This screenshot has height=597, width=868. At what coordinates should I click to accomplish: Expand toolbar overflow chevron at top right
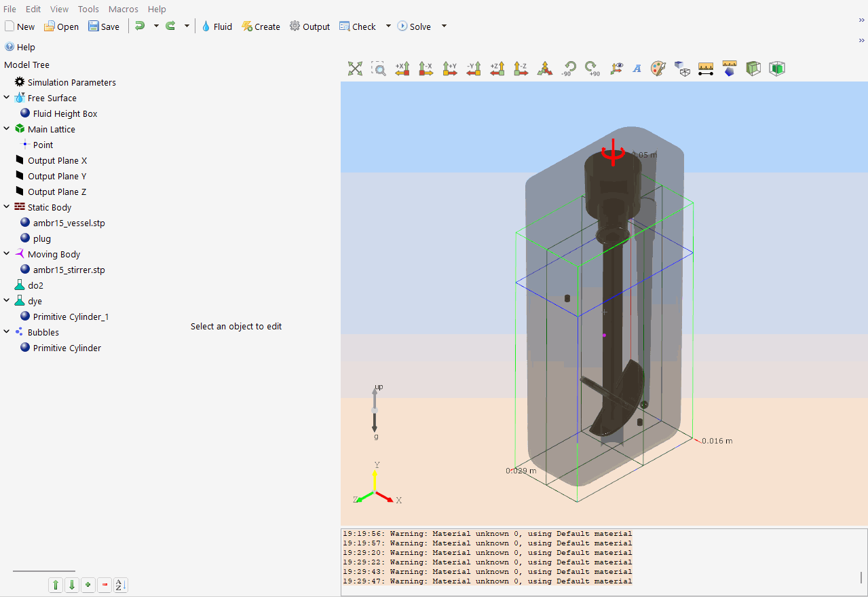click(861, 20)
